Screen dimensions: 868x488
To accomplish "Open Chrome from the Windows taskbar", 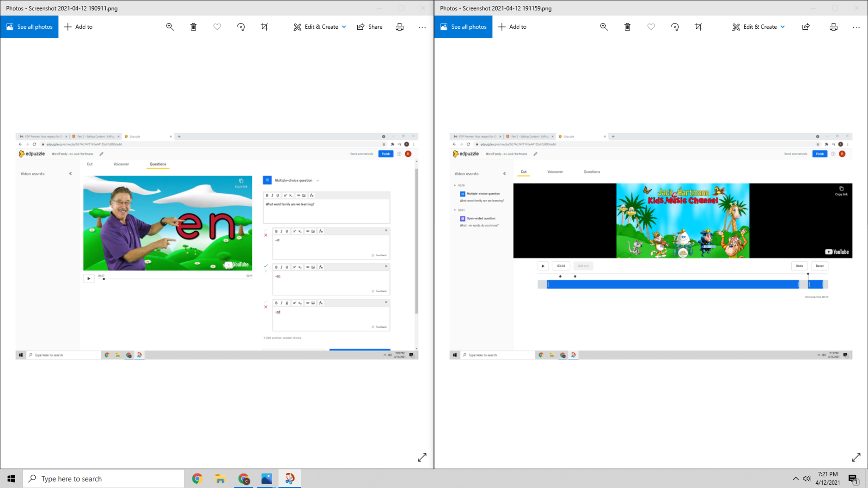I will tap(197, 479).
